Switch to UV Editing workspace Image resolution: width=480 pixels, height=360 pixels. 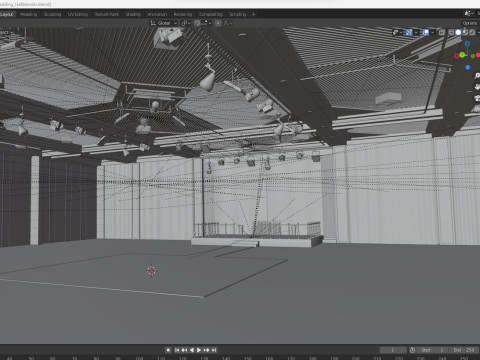[78, 14]
